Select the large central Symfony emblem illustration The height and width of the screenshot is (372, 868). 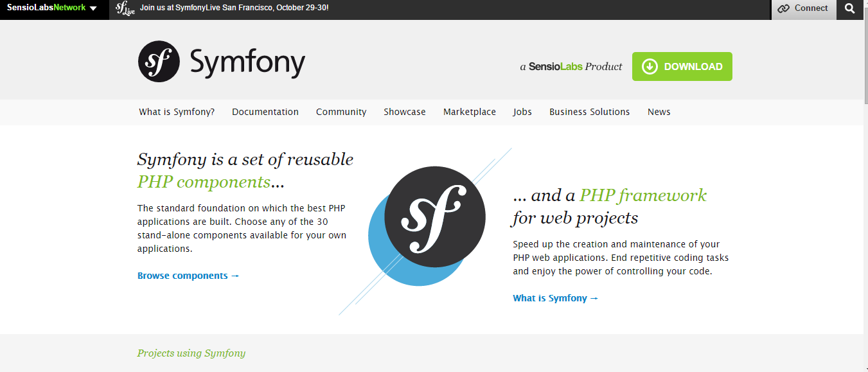(434, 217)
